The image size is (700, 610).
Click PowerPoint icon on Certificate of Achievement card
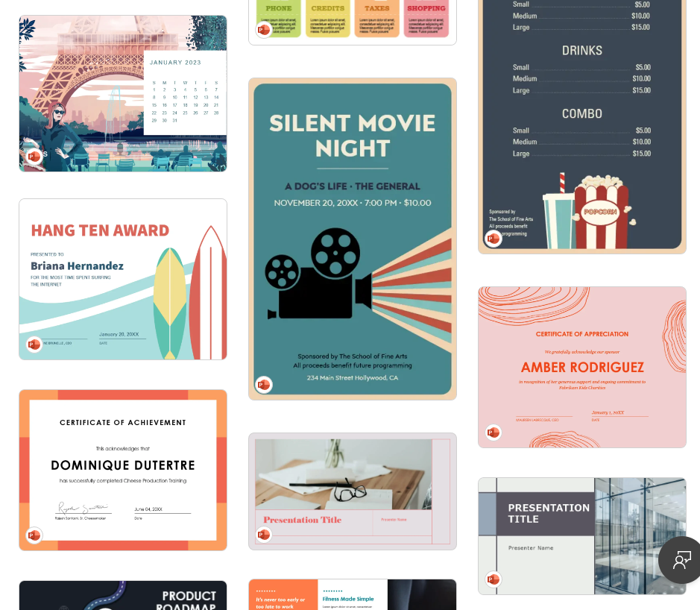(34, 535)
